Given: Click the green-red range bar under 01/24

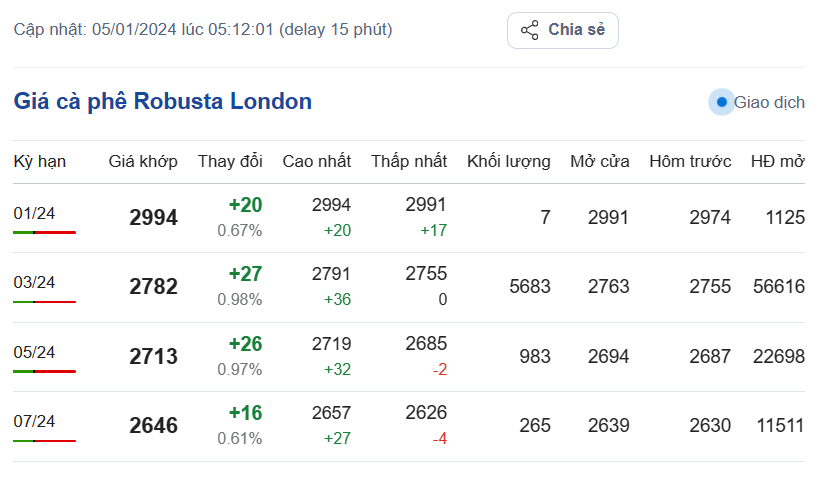Looking at the screenshot, I should tap(44, 232).
